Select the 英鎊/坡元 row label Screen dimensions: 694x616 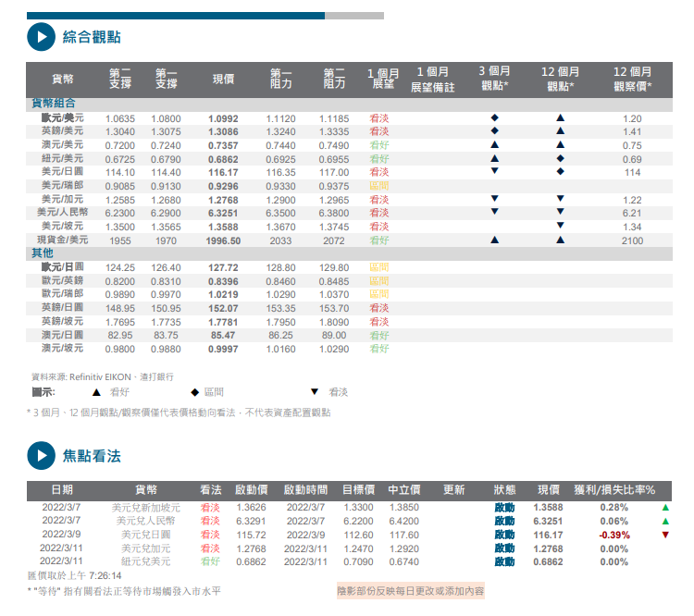point(62,321)
